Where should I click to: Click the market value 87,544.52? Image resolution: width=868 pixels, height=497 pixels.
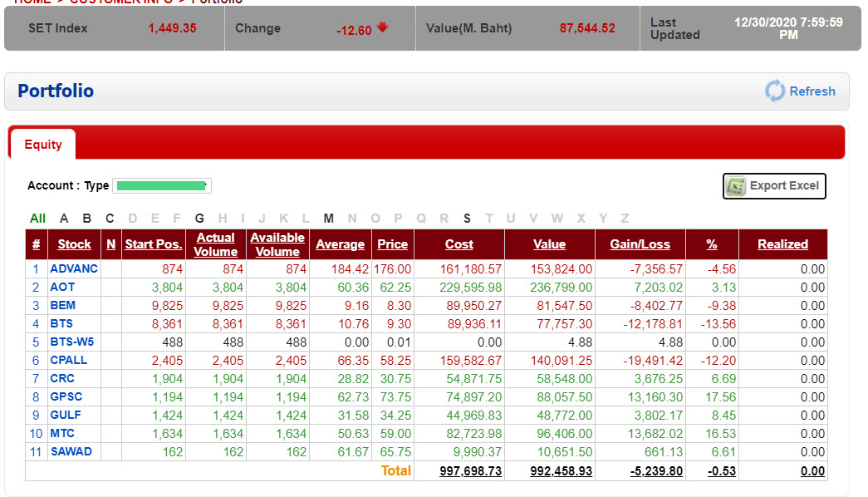point(587,28)
